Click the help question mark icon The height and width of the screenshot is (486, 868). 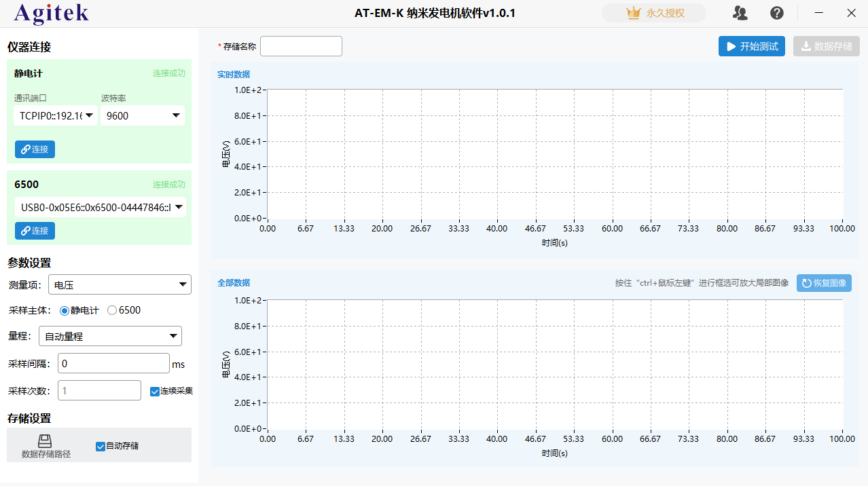click(x=776, y=13)
